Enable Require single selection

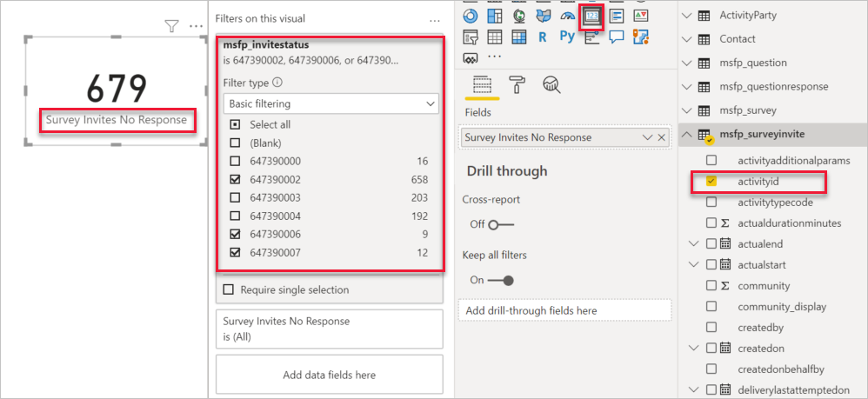click(228, 289)
